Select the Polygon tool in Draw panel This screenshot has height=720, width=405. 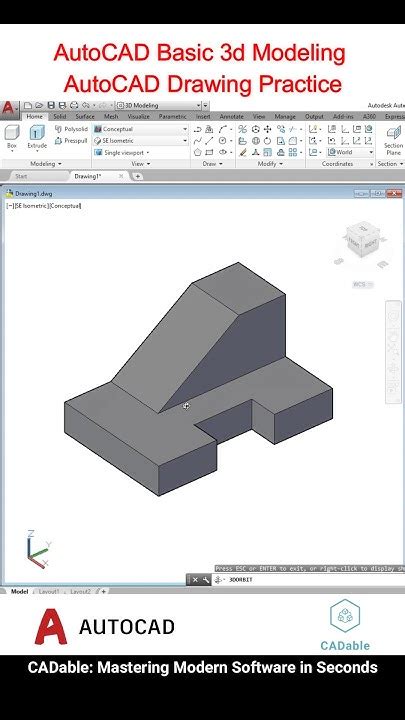(198, 152)
